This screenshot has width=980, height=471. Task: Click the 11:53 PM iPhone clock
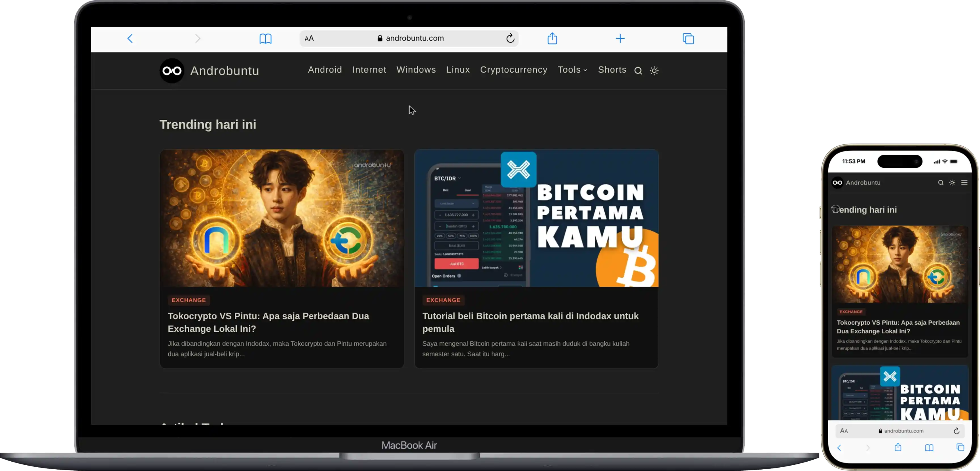(854, 161)
